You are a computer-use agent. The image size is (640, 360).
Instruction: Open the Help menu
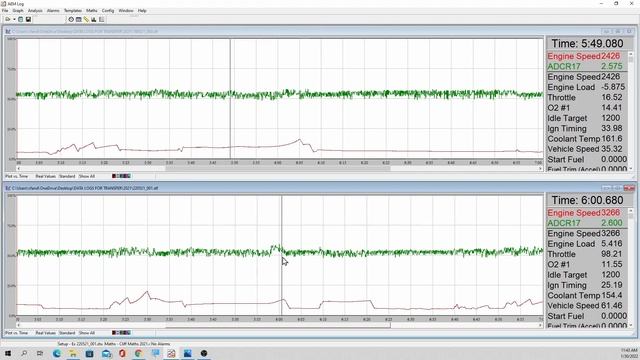point(142,11)
